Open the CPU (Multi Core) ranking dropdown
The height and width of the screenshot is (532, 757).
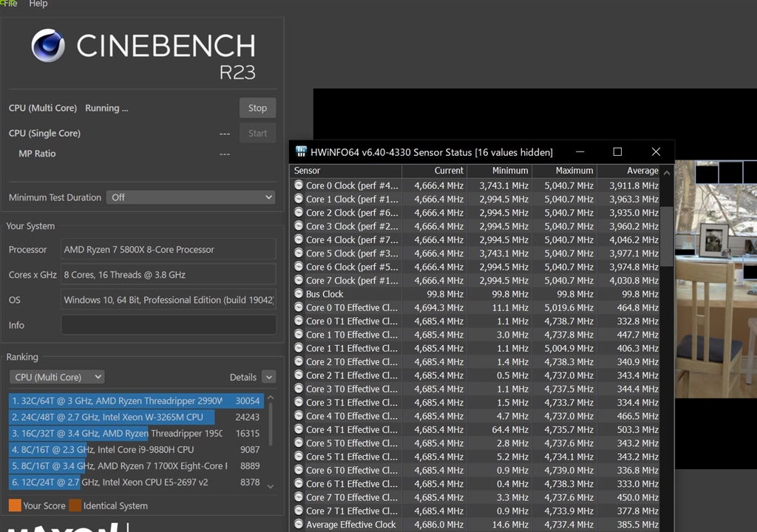tap(57, 377)
